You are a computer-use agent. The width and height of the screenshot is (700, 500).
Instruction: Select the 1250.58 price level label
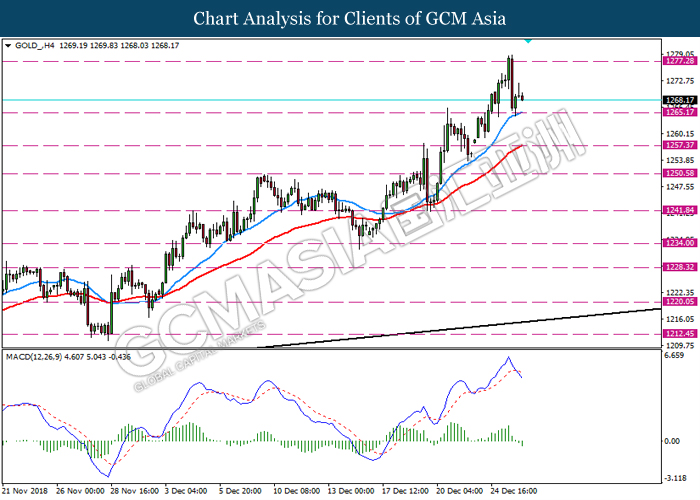(x=680, y=173)
